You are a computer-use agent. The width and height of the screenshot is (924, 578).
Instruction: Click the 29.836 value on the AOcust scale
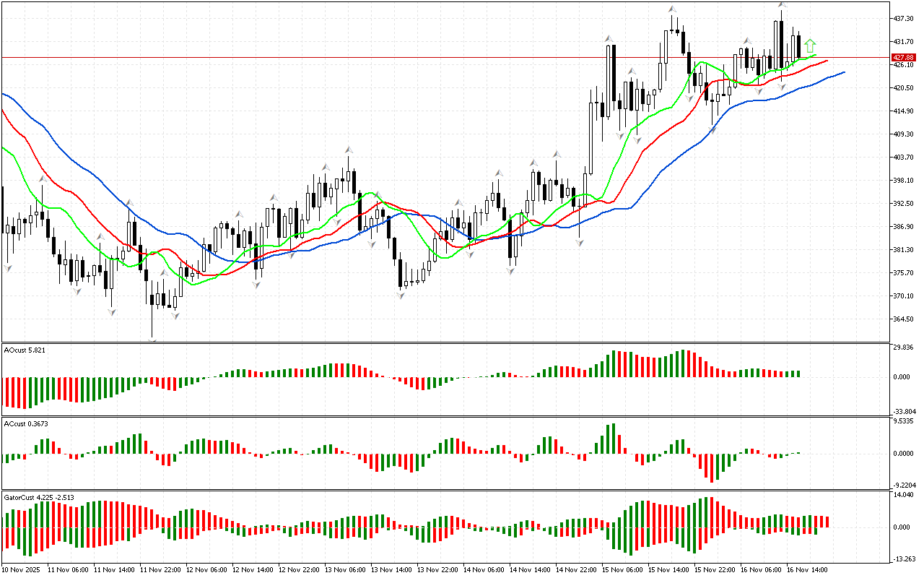pyautogui.click(x=904, y=348)
